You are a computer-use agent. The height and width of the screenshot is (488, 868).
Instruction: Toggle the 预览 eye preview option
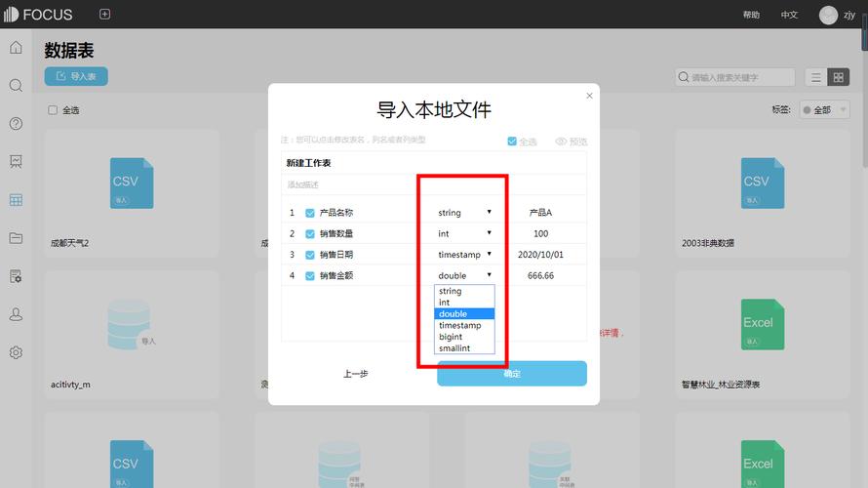pos(572,142)
